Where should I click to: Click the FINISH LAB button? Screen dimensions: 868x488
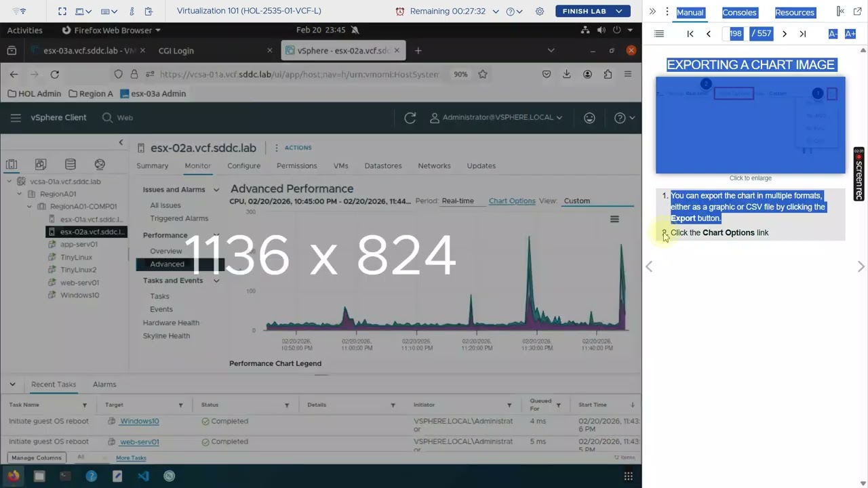(592, 12)
